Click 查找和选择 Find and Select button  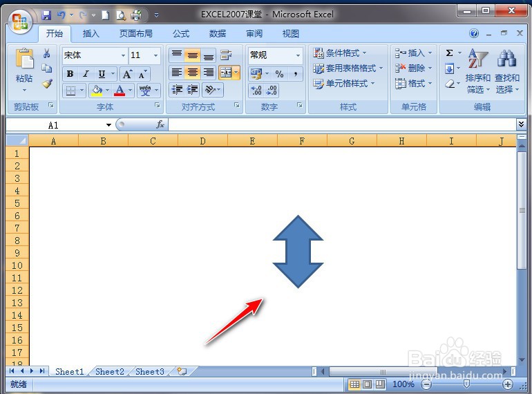click(x=507, y=71)
